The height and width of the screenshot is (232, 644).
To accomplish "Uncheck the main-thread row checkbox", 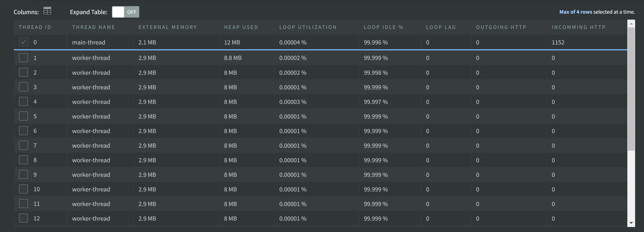I will [x=23, y=42].
